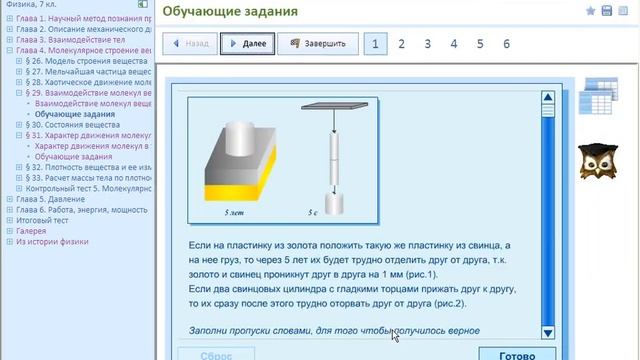The width and height of the screenshot is (640, 360).
Task: Collapse Глава 4 tree node
Action: [x=10, y=50]
